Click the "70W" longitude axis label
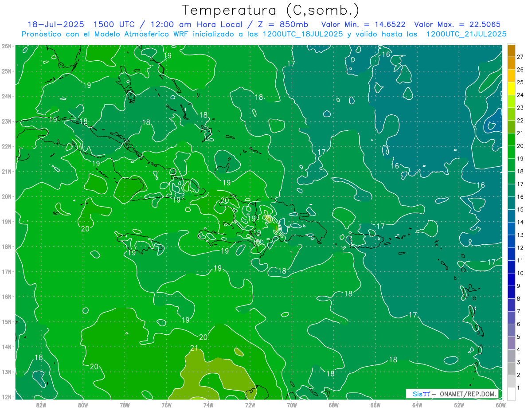Screen dimensions: 532x411 click(292, 405)
